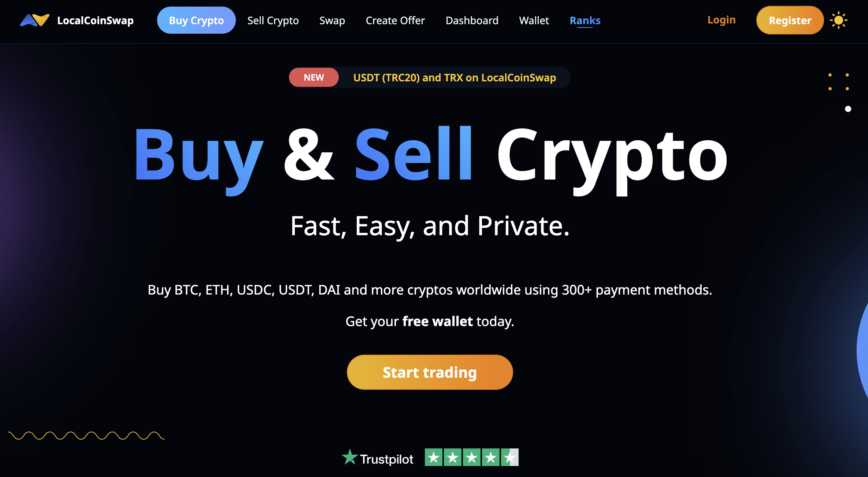Screen dimensions: 868x477
Task: Select the Buy Crypto active tab
Action: pyautogui.click(x=196, y=21)
